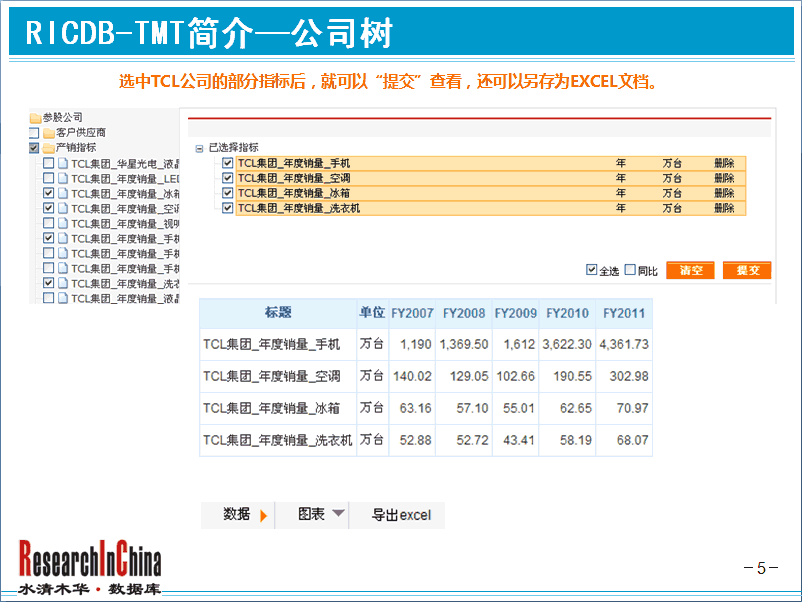Click 删除 for the 年度销量_冰箱 indicator
The image size is (802, 602).
[x=724, y=193]
